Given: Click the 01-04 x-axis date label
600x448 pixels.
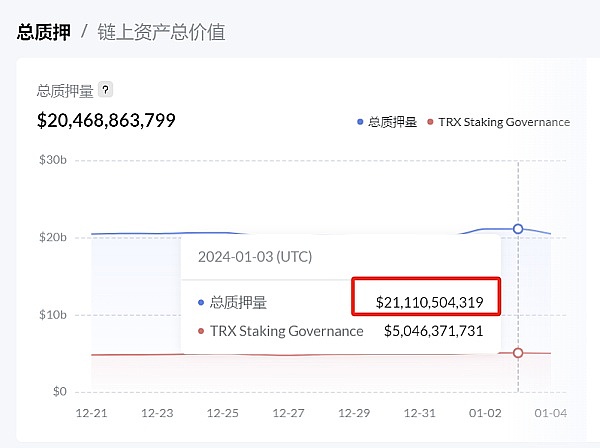Looking at the screenshot, I should tap(549, 412).
